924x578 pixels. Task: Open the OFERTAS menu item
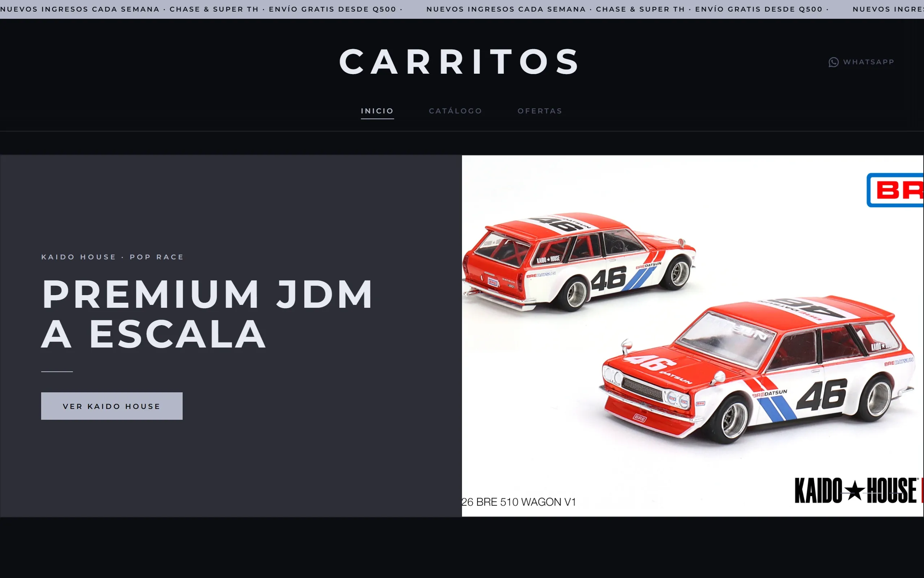pyautogui.click(x=540, y=111)
